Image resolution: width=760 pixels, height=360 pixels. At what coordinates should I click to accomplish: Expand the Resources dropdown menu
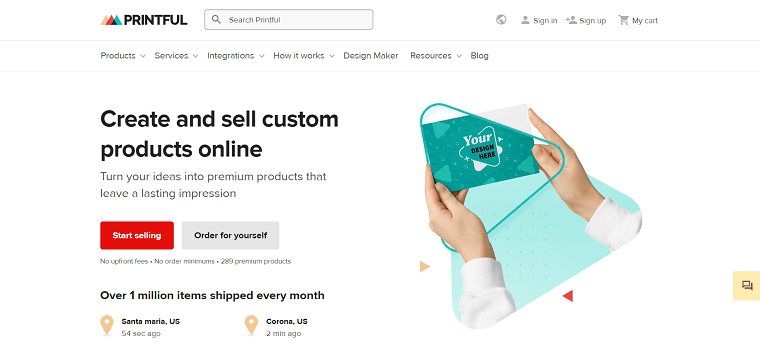coord(436,56)
